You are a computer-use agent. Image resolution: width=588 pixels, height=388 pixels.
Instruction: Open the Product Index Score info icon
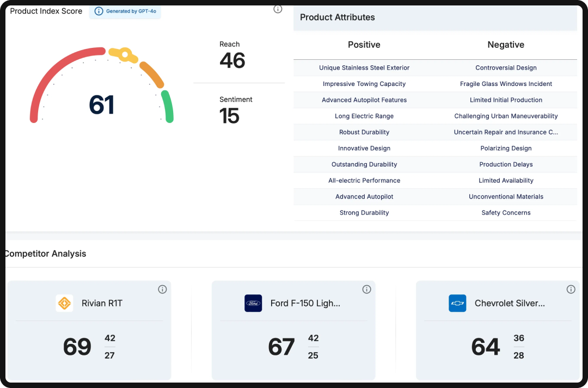tap(278, 9)
